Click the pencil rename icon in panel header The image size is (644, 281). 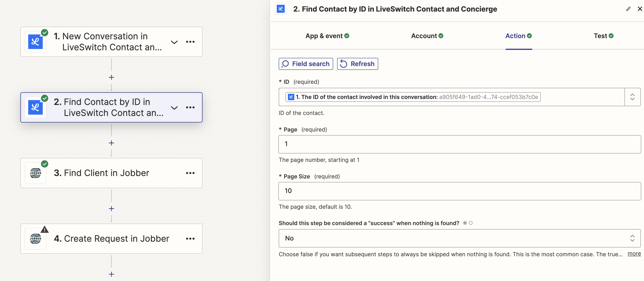pos(628,9)
